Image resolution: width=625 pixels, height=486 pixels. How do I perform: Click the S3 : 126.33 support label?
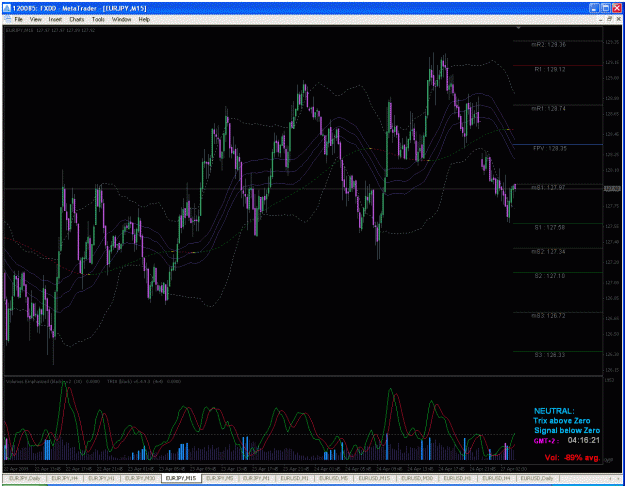click(x=550, y=354)
